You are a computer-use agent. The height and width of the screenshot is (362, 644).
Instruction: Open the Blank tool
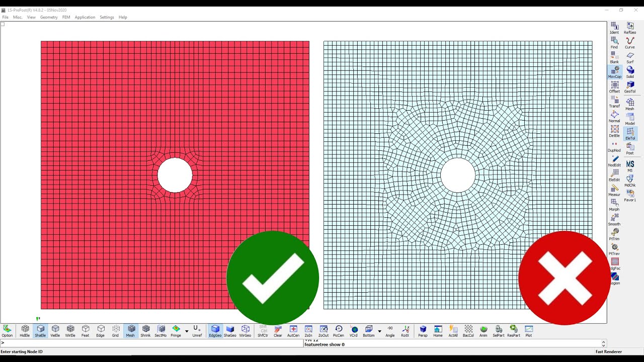pyautogui.click(x=614, y=57)
